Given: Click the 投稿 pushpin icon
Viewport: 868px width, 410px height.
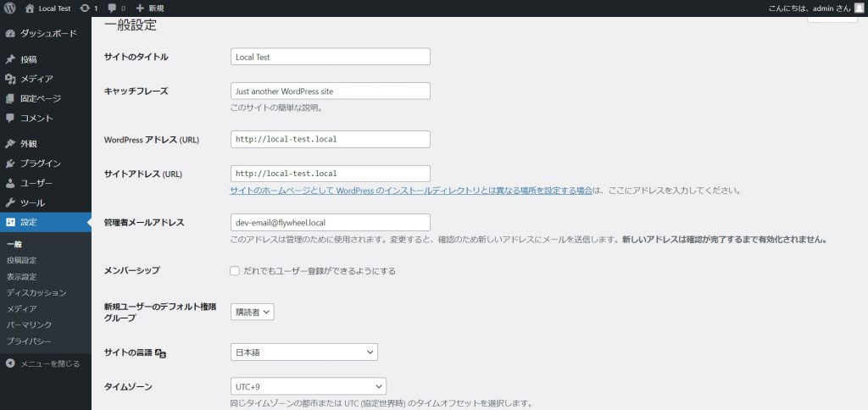Looking at the screenshot, I should 10,60.
